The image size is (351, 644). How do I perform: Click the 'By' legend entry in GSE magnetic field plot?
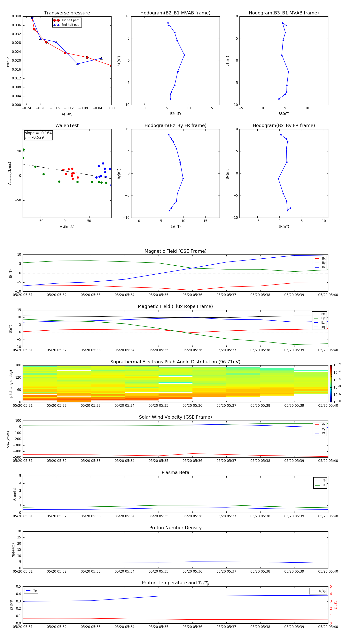(x=320, y=263)
